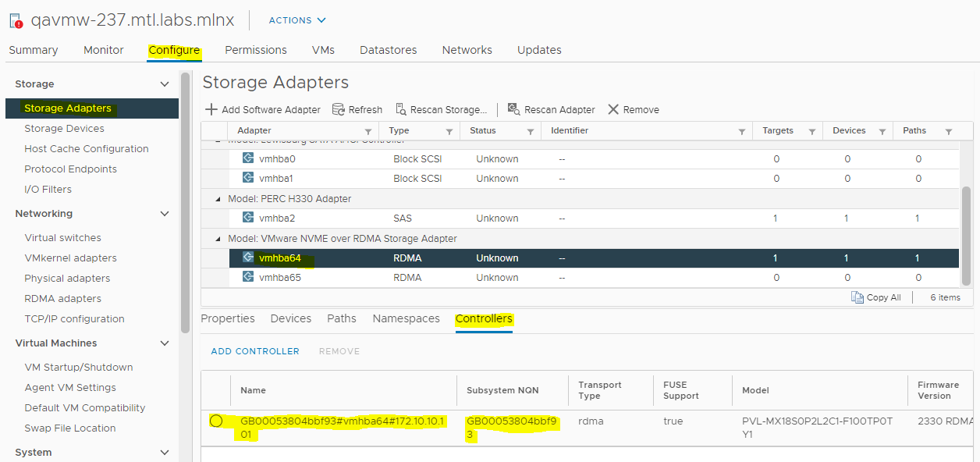Switch to the Configure tab
This screenshot has height=462, width=980.
point(174,50)
